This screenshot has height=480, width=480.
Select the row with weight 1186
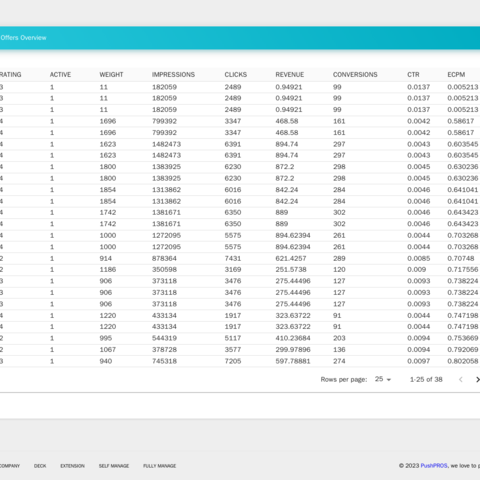pyautogui.click(x=240, y=269)
